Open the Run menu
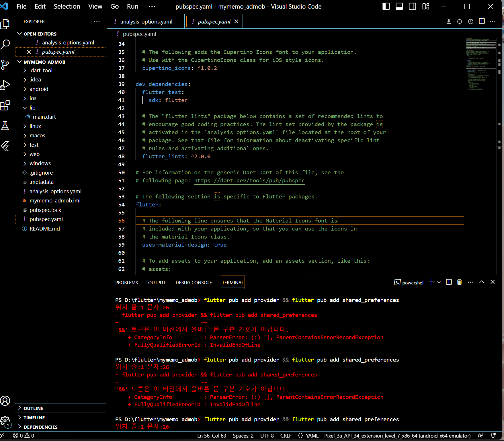The height and width of the screenshot is (441, 504). pos(132,6)
